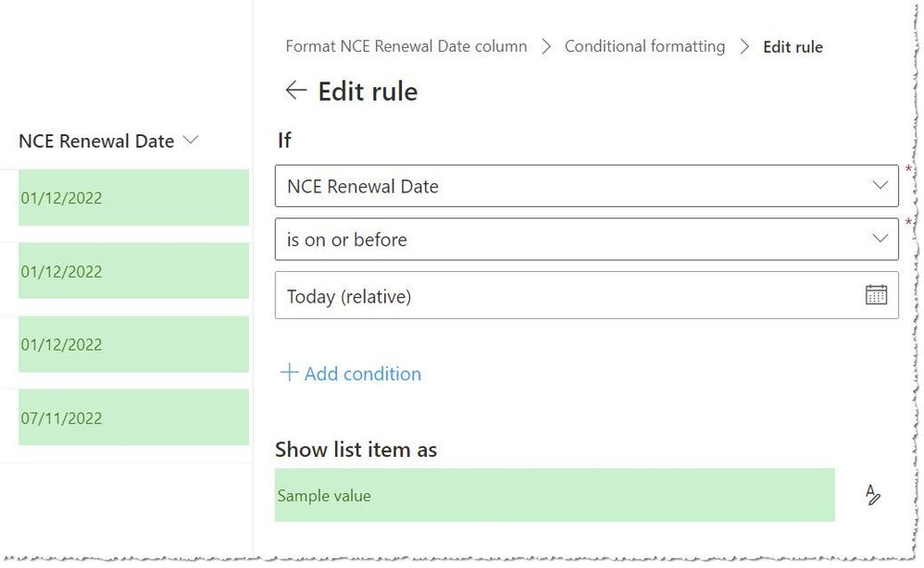Click the back arrow beside Edit rule
Viewport: 924px width, 568px height.
pyautogui.click(x=295, y=91)
